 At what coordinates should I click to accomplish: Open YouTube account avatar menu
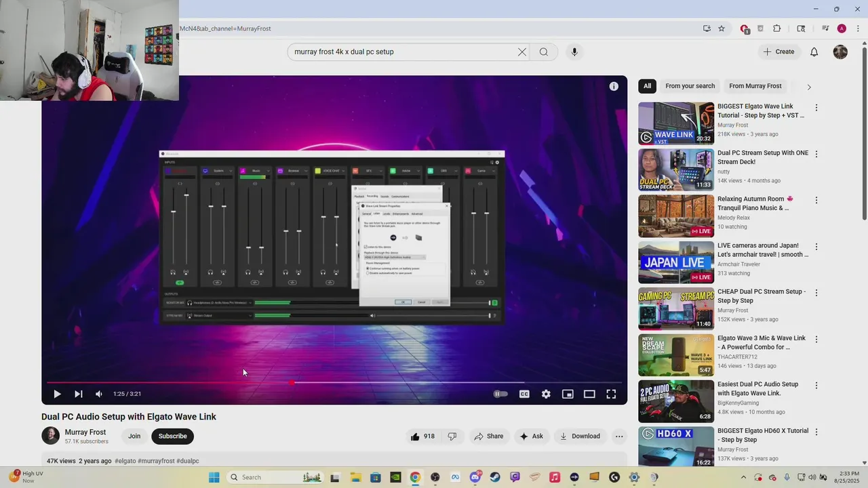(x=840, y=52)
